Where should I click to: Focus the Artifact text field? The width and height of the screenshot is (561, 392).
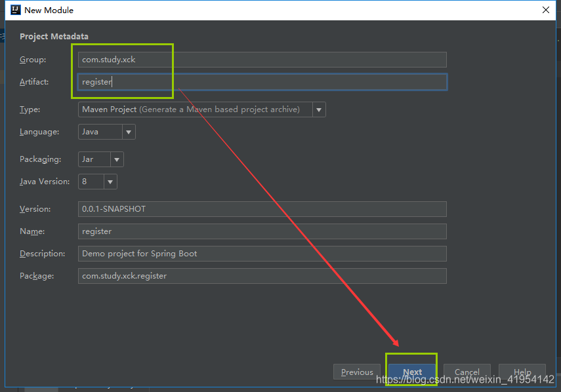tap(262, 82)
